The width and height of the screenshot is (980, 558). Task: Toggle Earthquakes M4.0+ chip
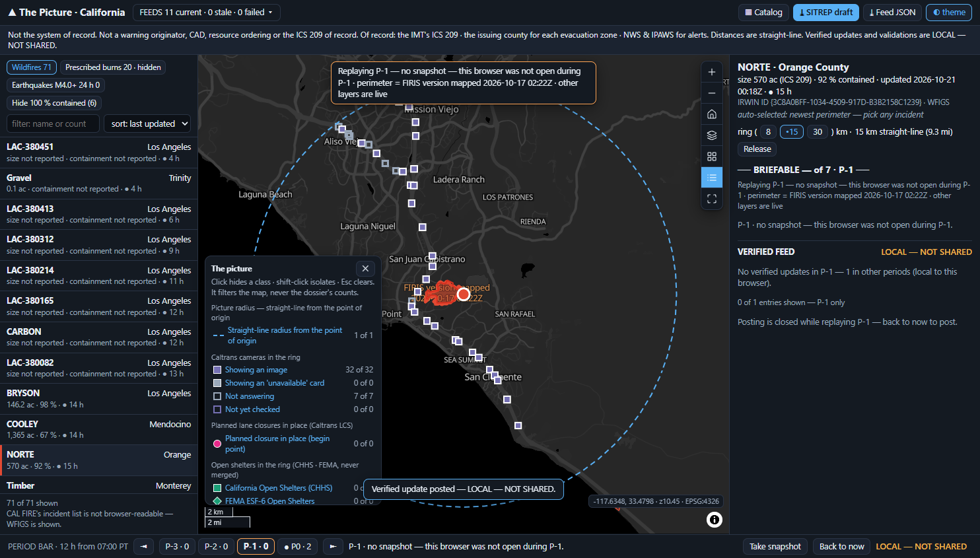55,85
